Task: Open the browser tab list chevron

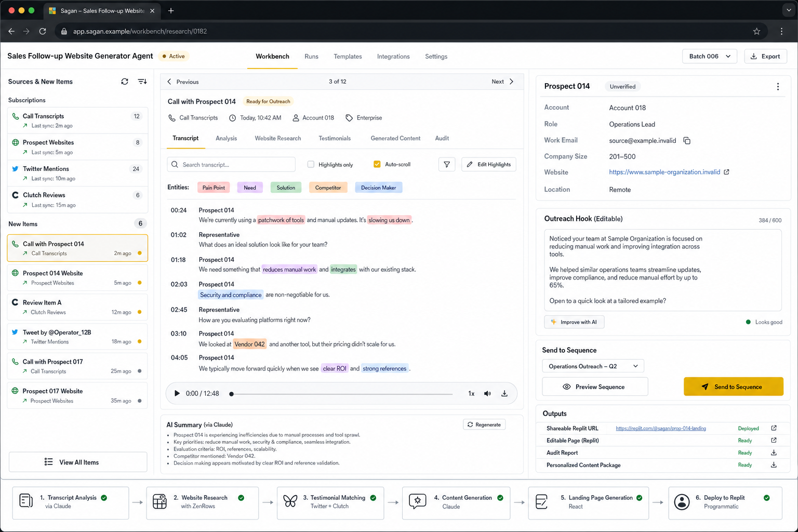Action: pos(789,10)
